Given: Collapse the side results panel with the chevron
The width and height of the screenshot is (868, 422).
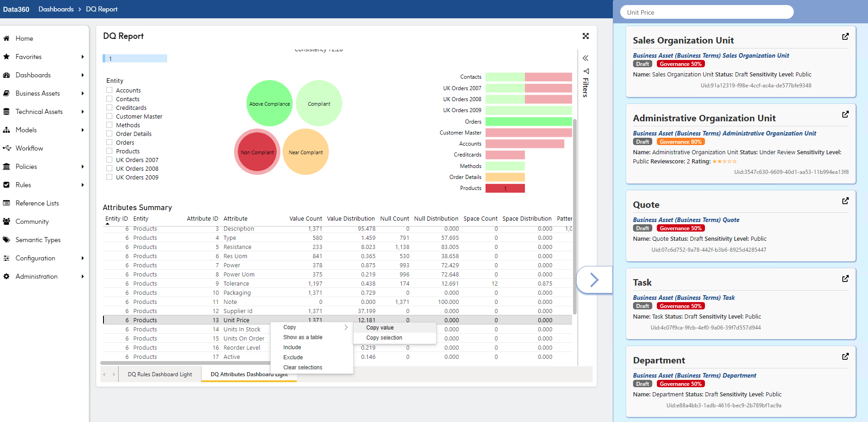Looking at the screenshot, I should (594, 280).
